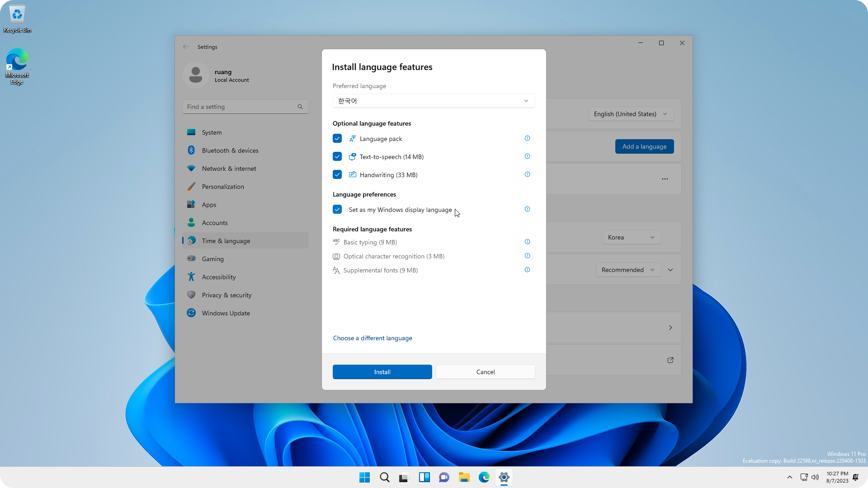This screenshot has width=868, height=488.
Task: Select Windows Update in the sidebar
Action: (226, 313)
